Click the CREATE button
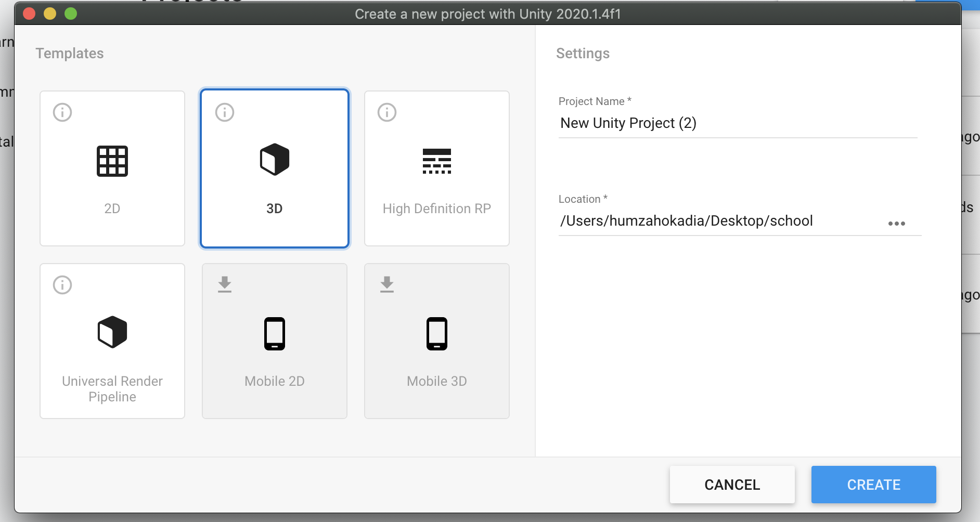This screenshot has height=522, width=980. click(874, 485)
